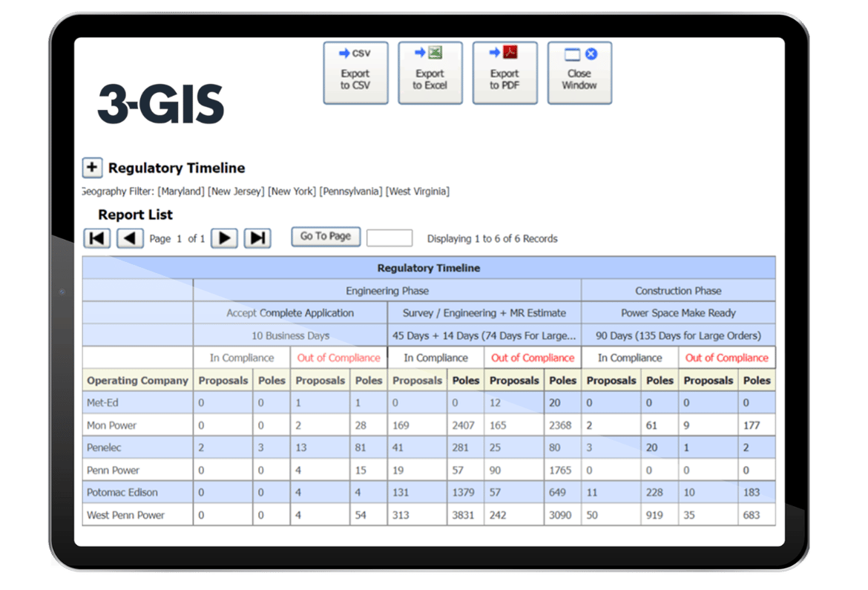Click the 90 Days (135 Days for Large Orders) cell

click(x=678, y=335)
